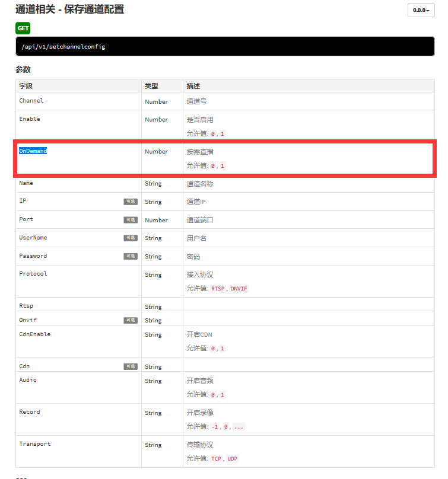Click the String type in Transport row
Screen dimensions: 448x479
pyautogui.click(x=153, y=445)
